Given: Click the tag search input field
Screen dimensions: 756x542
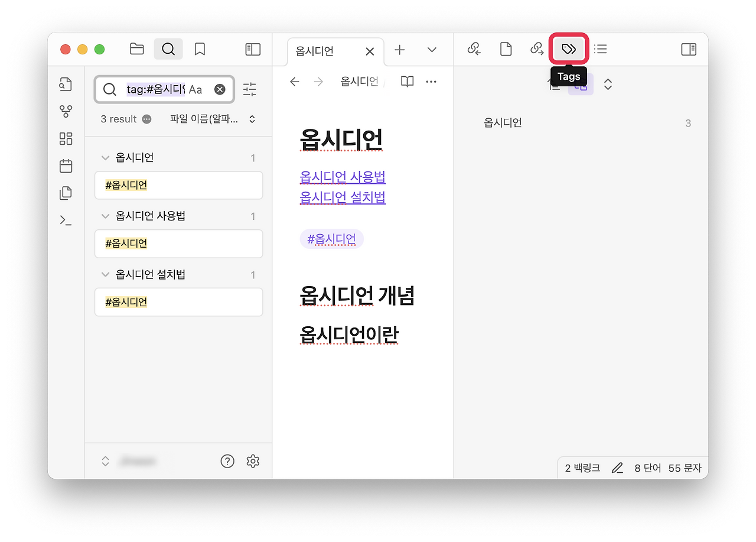Looking at the screenshot, I should 165,89.
